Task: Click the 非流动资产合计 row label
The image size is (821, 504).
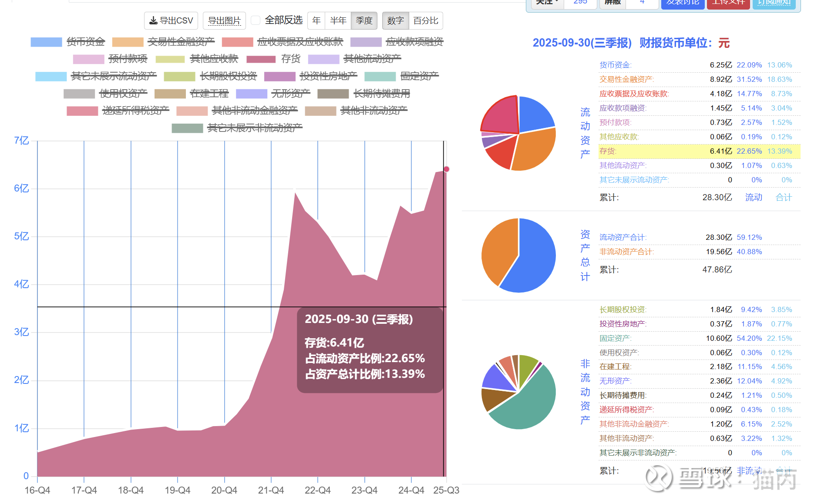Action: (x=626, y=252)
